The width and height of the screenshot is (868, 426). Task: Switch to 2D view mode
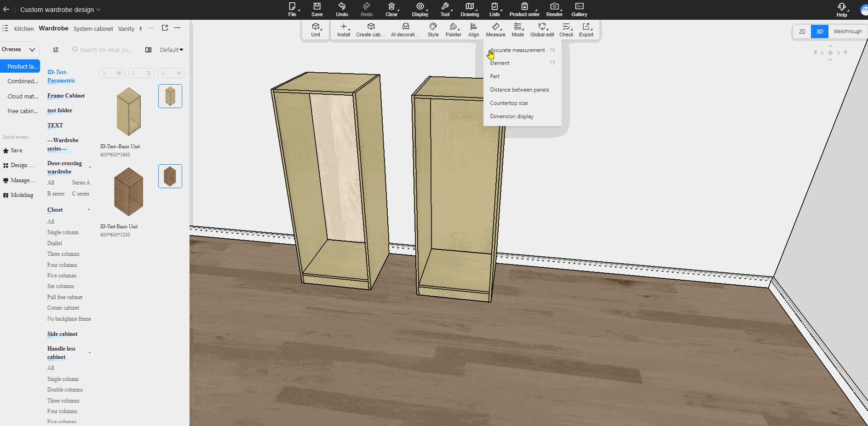802,31
